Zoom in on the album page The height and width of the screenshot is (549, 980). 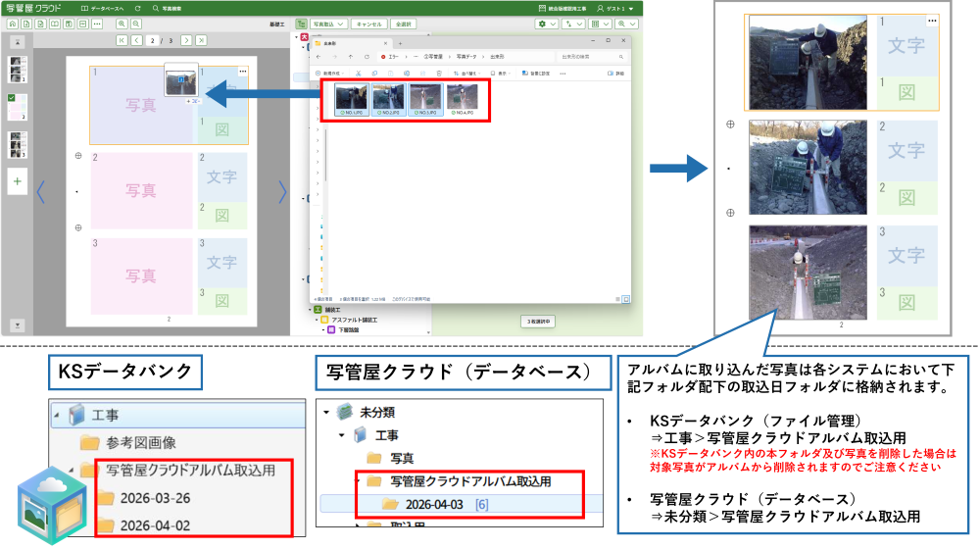click(122, 23)
